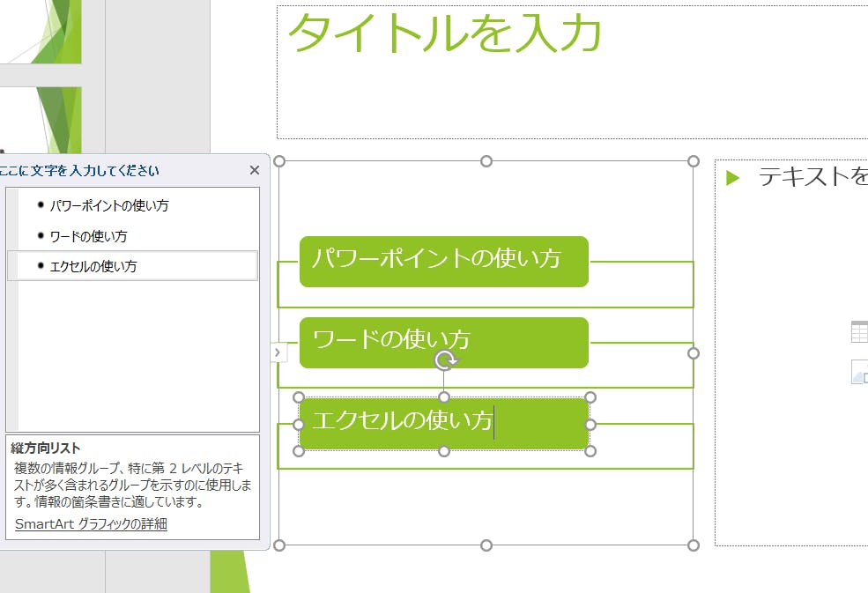Image resolution: width=868 pixels, height=593 pixels.
Task: Click the テキストを入力 content placeholder text
Action: pos(812,177)
